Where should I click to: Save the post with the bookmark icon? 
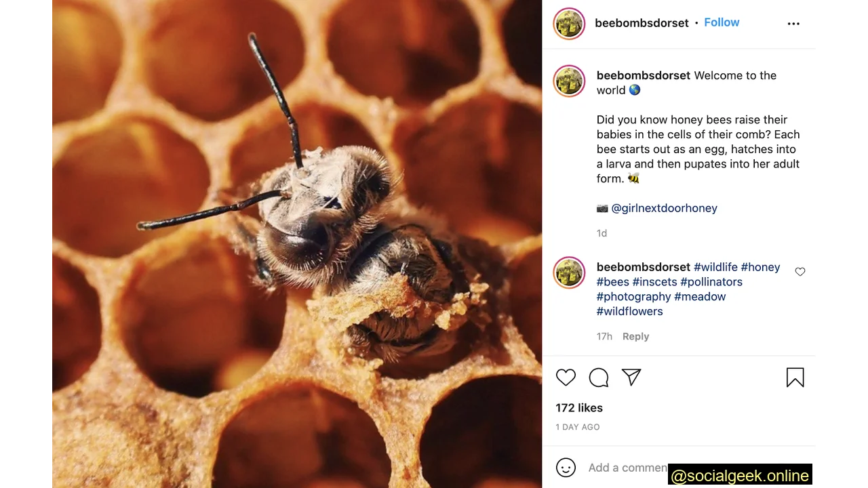click(795, 378)
